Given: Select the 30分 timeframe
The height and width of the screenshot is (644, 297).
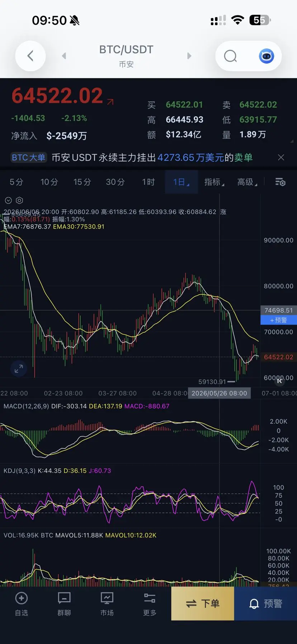Looking at the screenshot, I should click(x=115, y=182).
